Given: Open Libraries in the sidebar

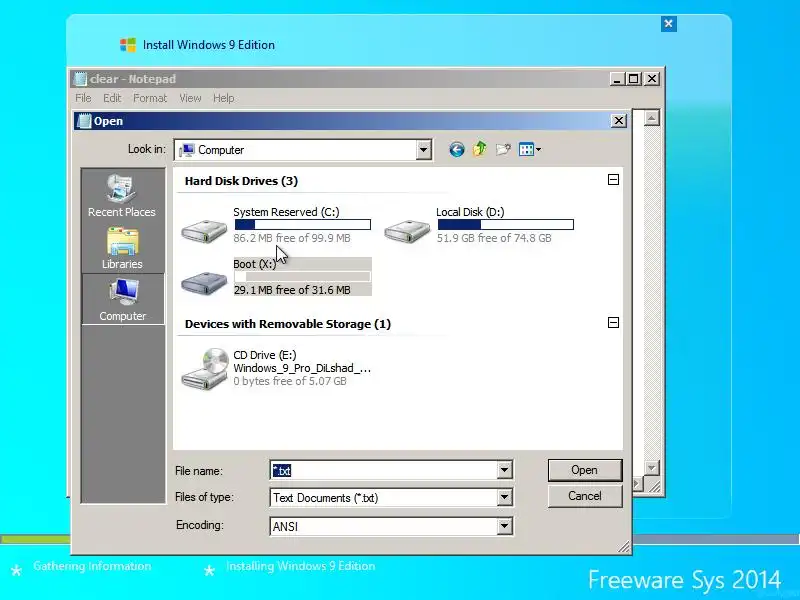Looking at the screenshot, I should 122,248.
